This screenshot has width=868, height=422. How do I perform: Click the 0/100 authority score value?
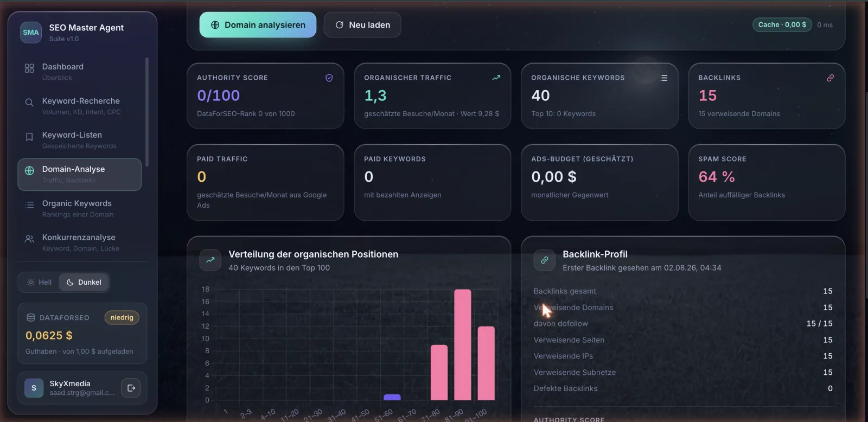218,95
